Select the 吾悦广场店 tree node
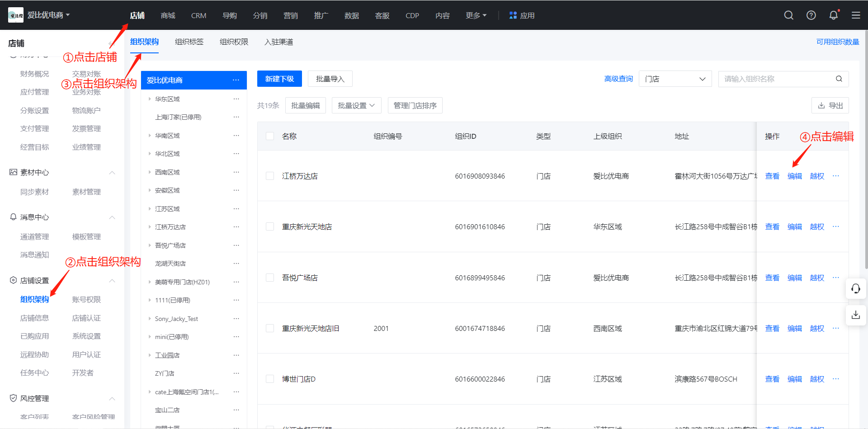 [170, 245]
